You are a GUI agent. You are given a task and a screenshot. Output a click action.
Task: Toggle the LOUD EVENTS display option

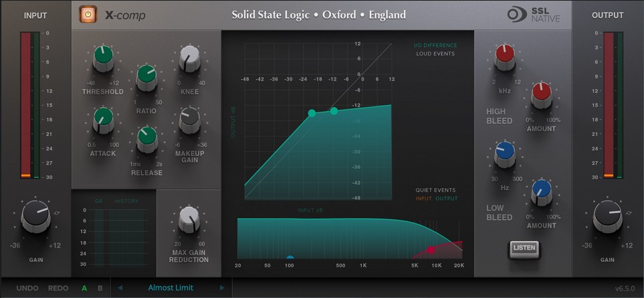(x=435, y=54)
